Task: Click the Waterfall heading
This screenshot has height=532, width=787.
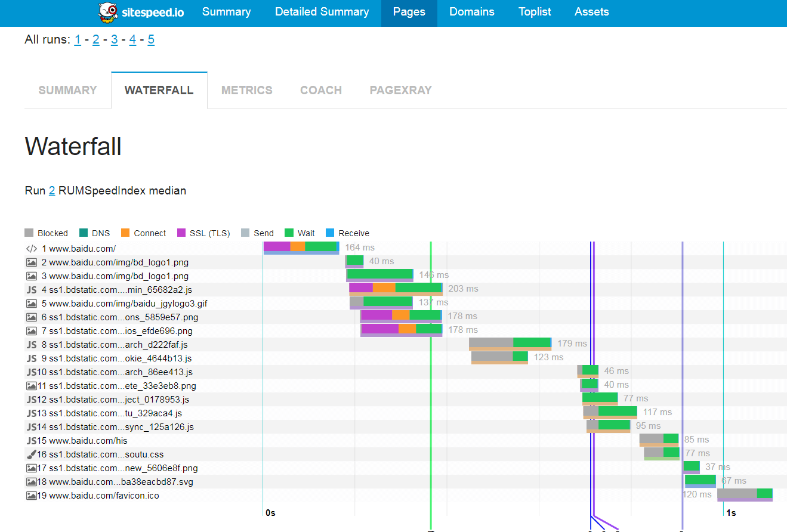Action: pos(73,147)
